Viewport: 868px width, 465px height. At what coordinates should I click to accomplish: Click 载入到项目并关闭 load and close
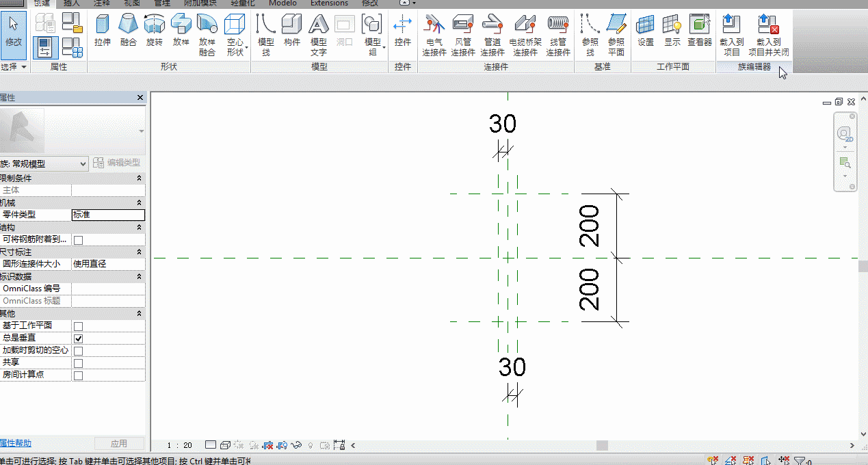769,35
